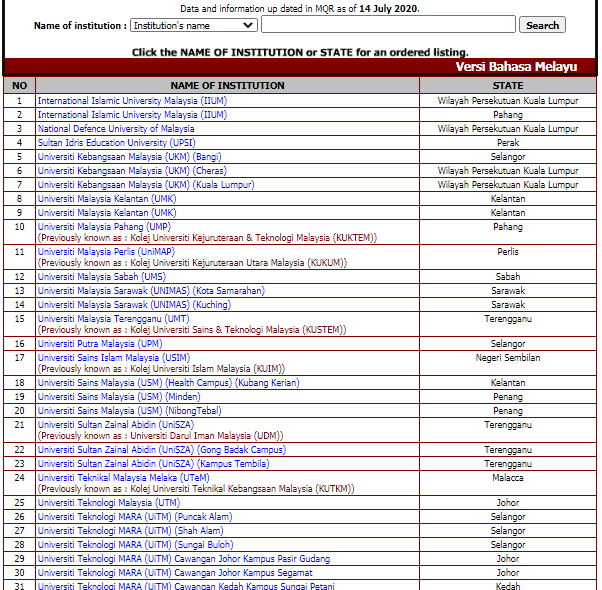
Task: Select 'Penang' state cell in row 19
Action: [508, 397]
